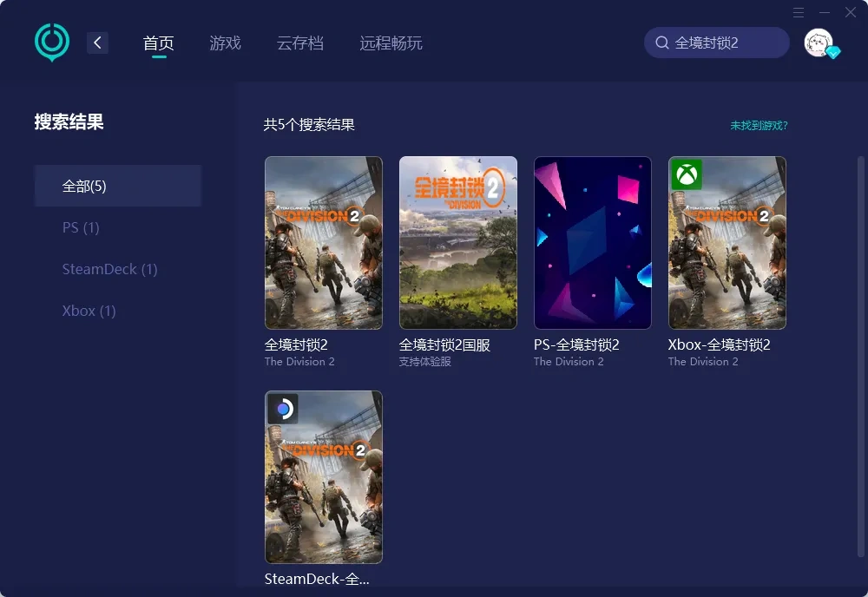Click the green app logo icon
The height and width of the screenshot is (597, 868).
click(x=51, y=42)
